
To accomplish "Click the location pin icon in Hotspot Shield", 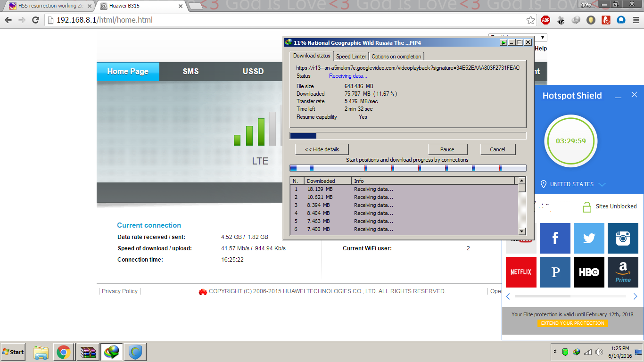I will (x=544, y=184).
